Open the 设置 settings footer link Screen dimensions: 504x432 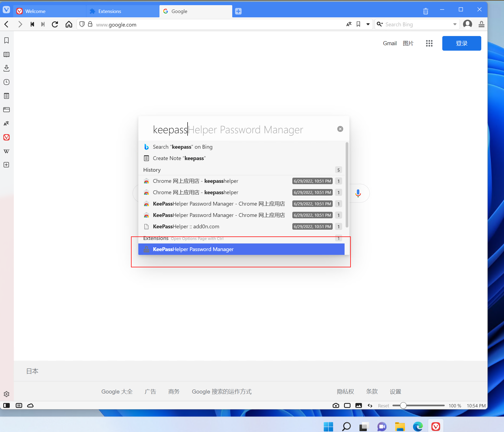(395, 391)
